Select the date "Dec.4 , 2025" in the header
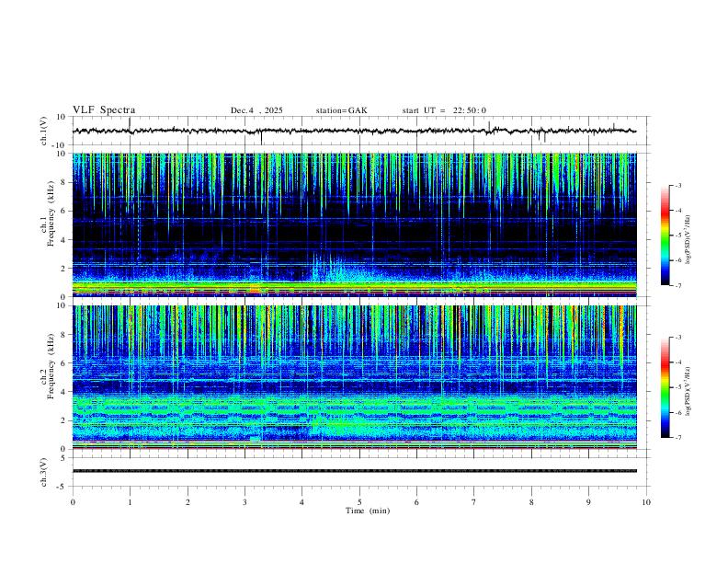728x563 pixels. 256,110
